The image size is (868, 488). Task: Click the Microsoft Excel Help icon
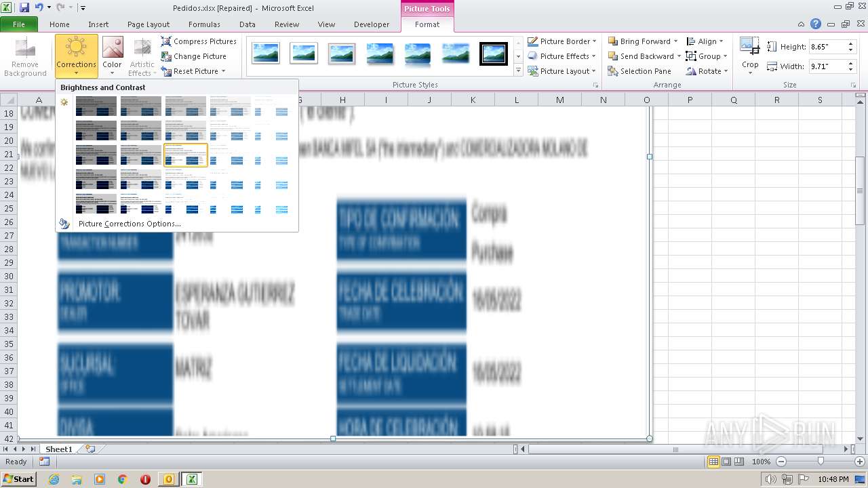(x=816, y=24)
